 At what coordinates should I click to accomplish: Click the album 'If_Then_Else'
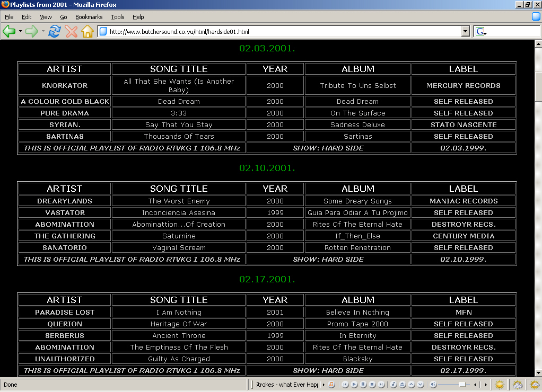[357, 236]
